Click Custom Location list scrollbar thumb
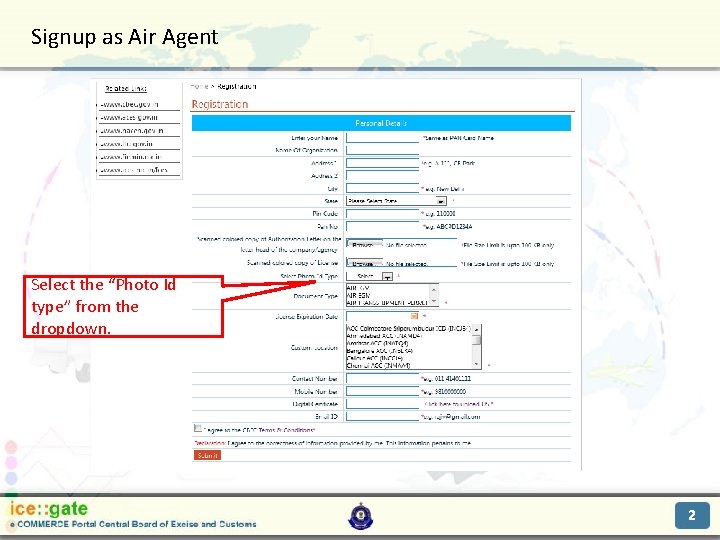 coord(477,340)
